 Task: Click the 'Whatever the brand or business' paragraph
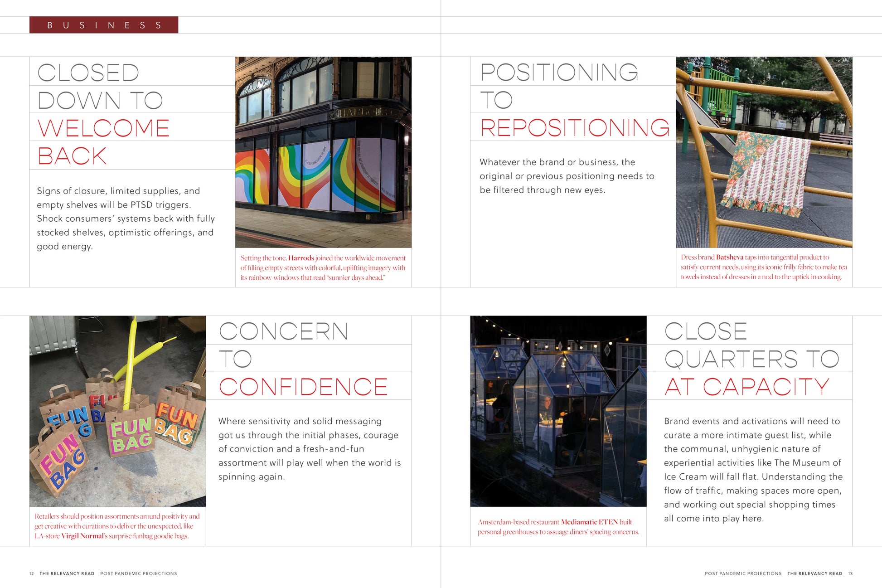point(567,176)
